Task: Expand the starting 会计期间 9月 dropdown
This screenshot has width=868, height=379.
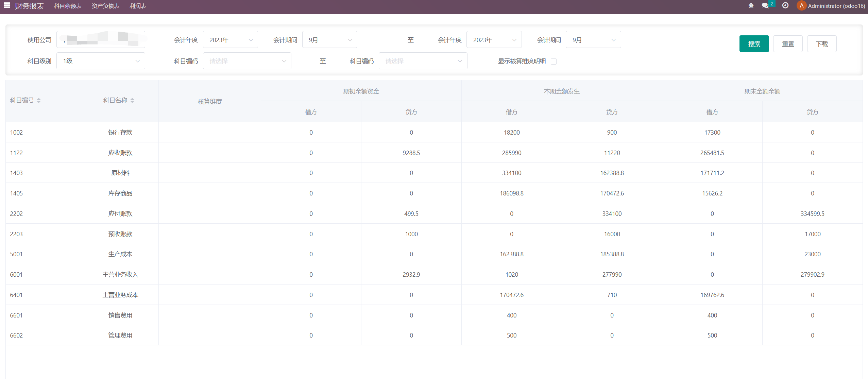Action: coord(329,39)
